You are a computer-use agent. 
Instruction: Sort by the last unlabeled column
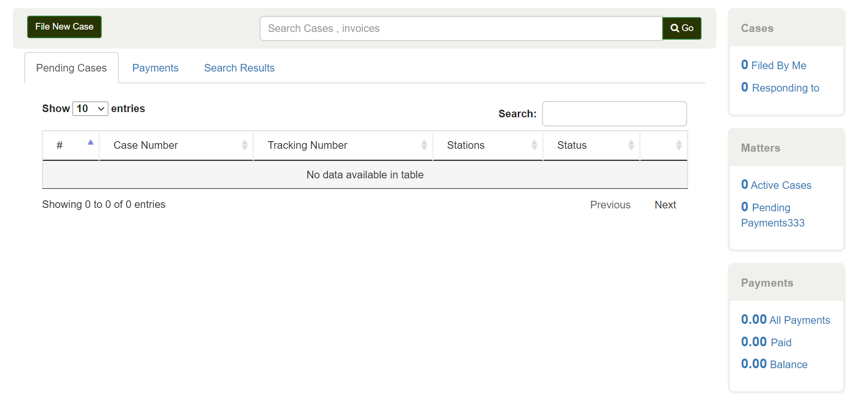tap(664, 145)
